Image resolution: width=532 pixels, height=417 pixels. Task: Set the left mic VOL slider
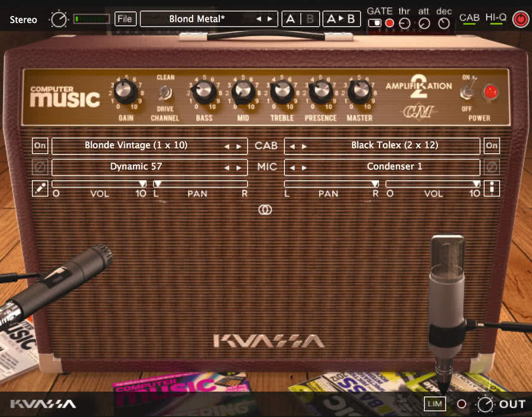99,184
